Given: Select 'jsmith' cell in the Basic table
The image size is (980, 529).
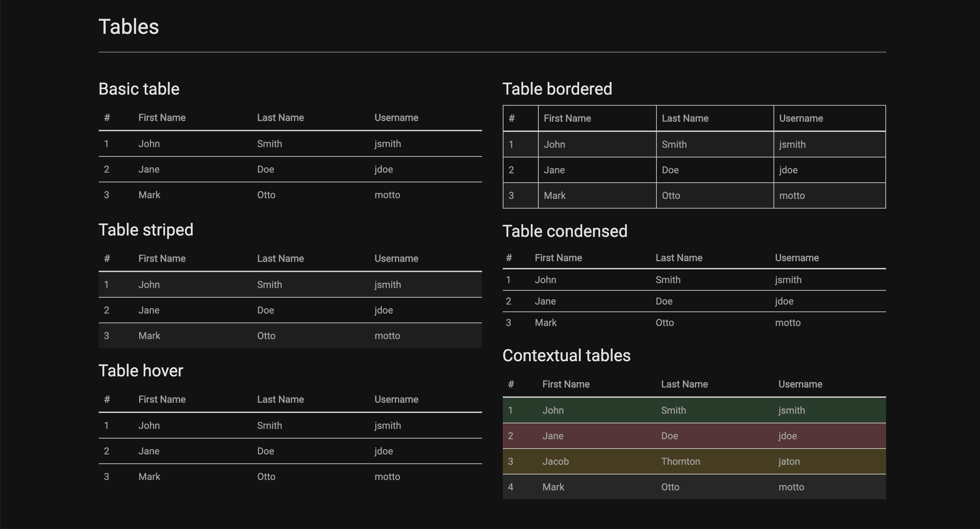Looking at the screenshot, I should [387, 144].
